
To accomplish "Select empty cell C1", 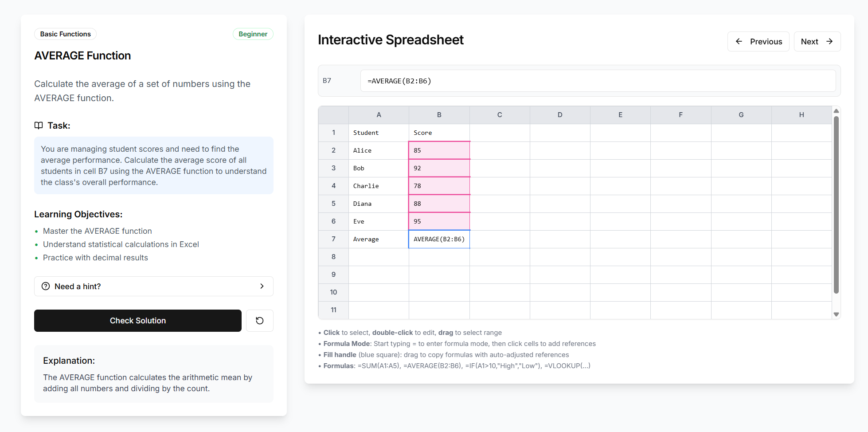I will (x=500, y=133).
